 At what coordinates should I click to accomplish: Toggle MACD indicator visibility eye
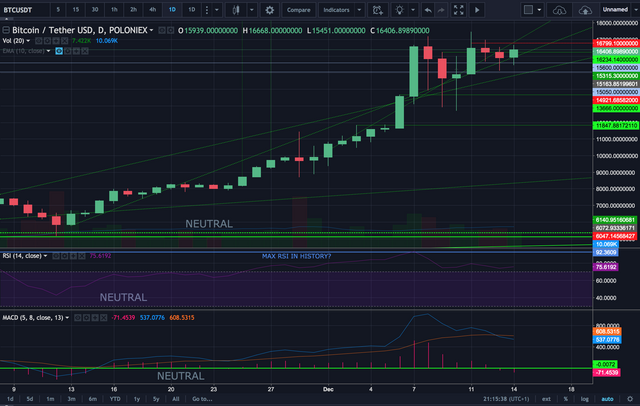tap(78, 317)
